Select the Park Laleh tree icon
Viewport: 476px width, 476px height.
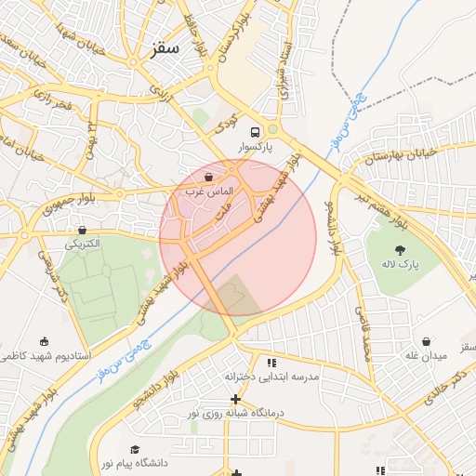[400, 250]
